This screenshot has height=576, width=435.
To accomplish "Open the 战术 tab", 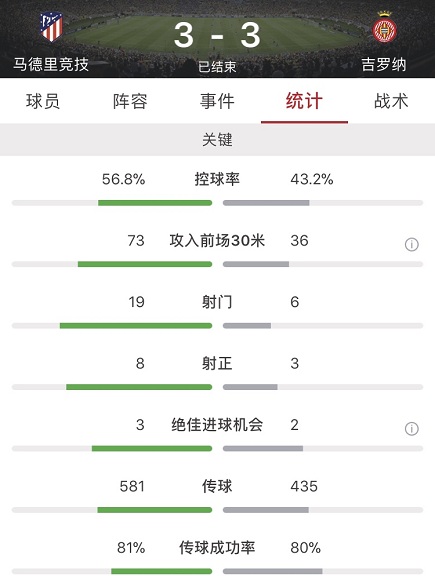I will click(x=391, y=101).
